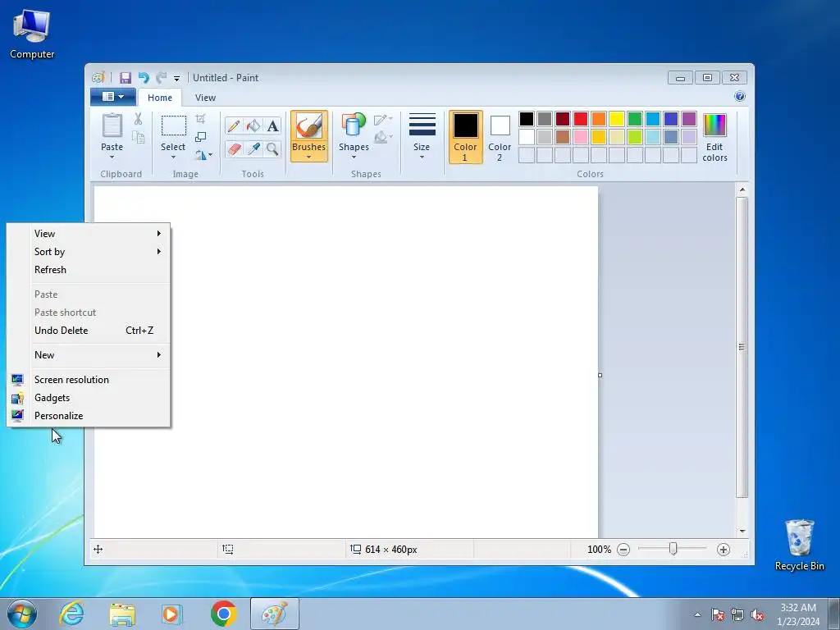Open Windows Explorer folder on taskbar
The image size is (840, 630).
122,614
